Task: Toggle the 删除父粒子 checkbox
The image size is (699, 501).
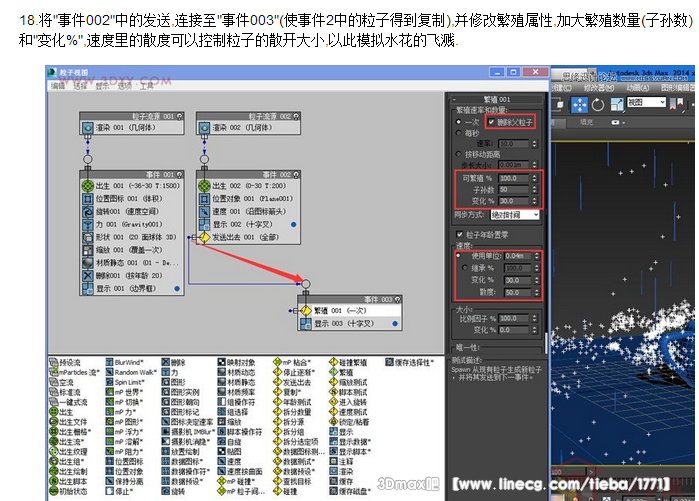Action: coord(491,122)
